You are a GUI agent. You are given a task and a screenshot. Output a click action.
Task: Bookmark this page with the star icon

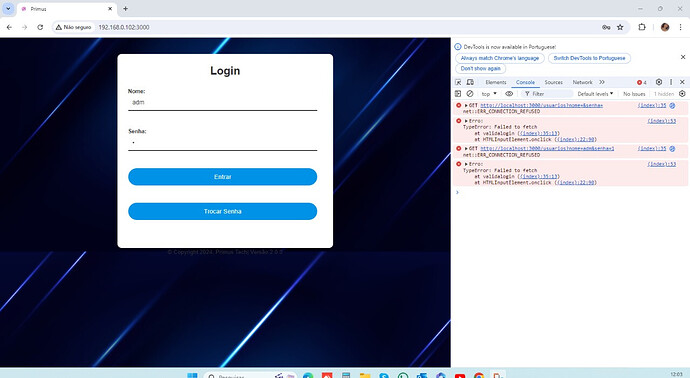point(620,27)
